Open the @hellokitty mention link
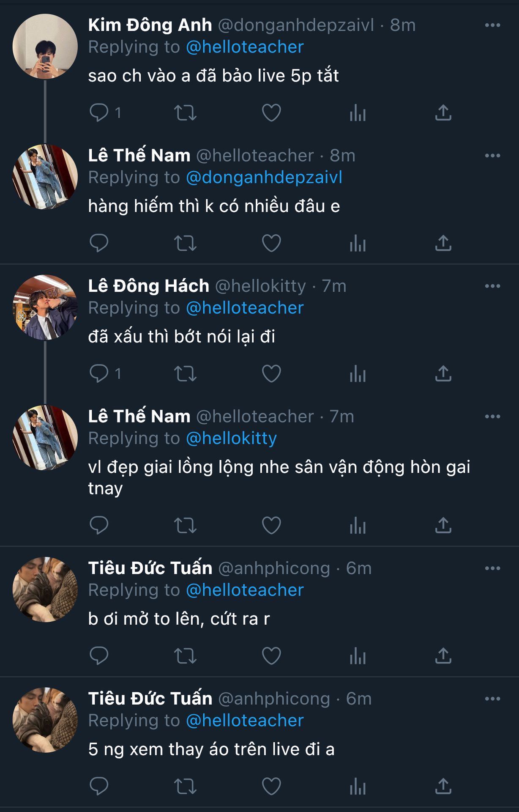 [231, 439]
